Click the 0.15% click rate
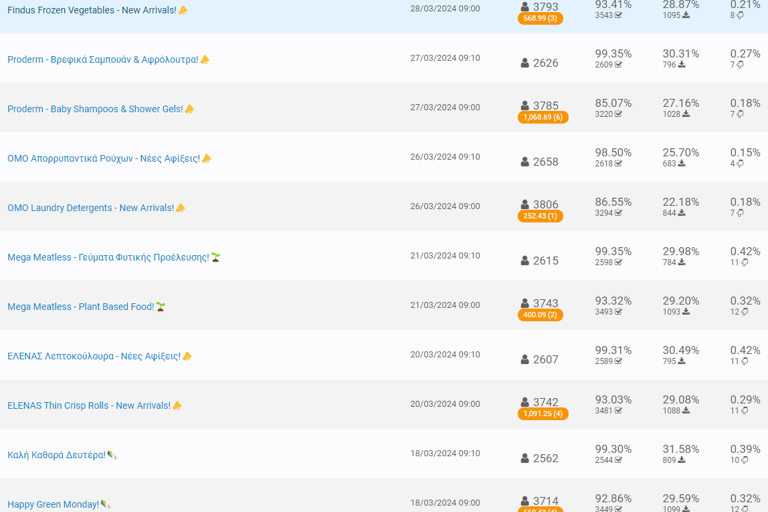768x512 pixels. (x=745, y=153)
